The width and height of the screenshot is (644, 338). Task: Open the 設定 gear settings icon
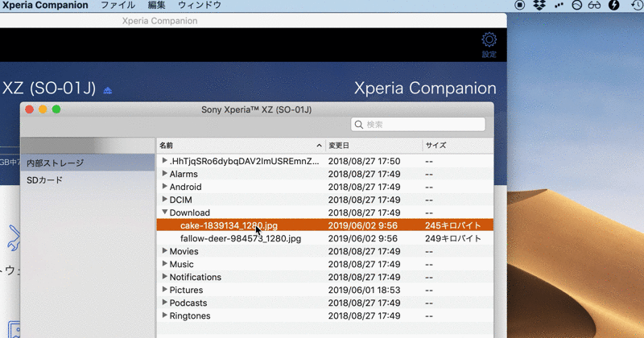coord(489,41)
